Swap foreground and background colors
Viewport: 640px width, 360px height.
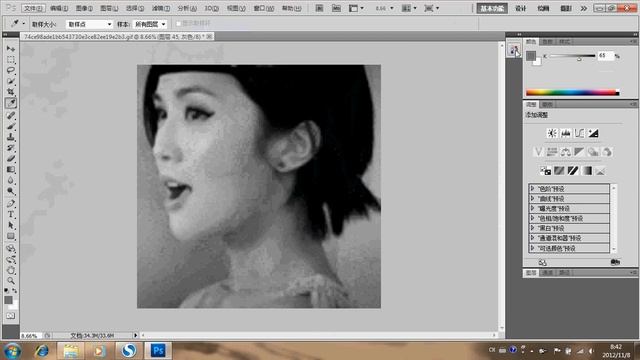click(15, 291)
